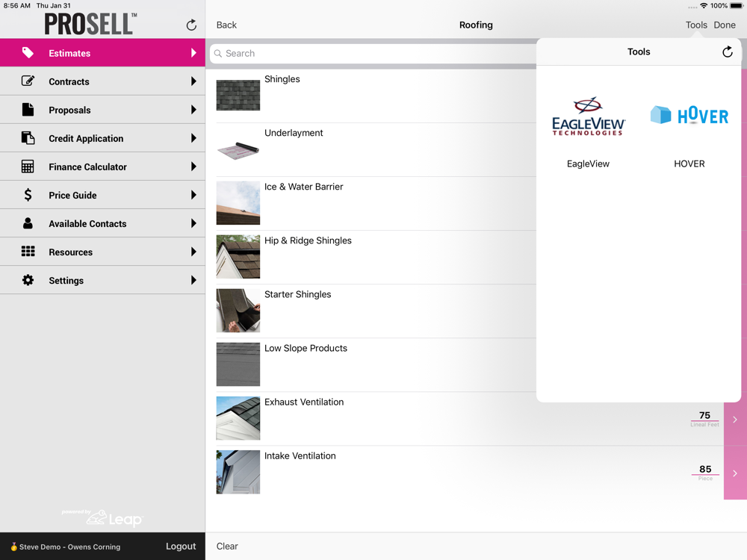Open the Finance Calculator section

(x=102, y=167)
